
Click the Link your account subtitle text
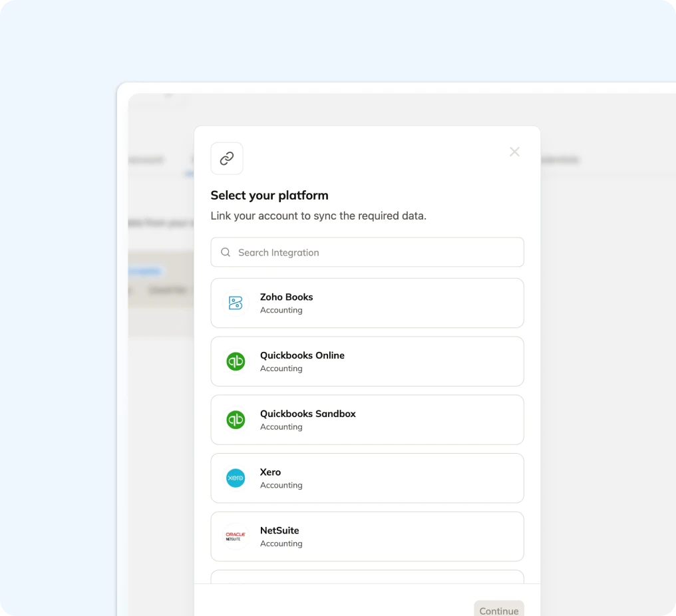click(319, 216)
